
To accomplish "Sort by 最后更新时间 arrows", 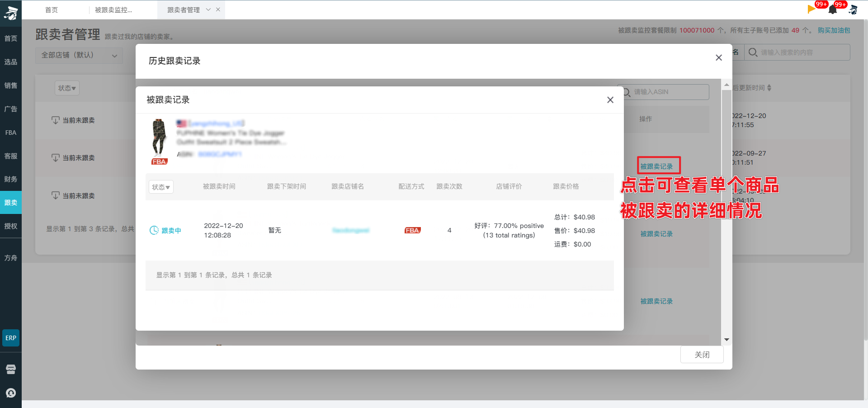I will (769, 88).
